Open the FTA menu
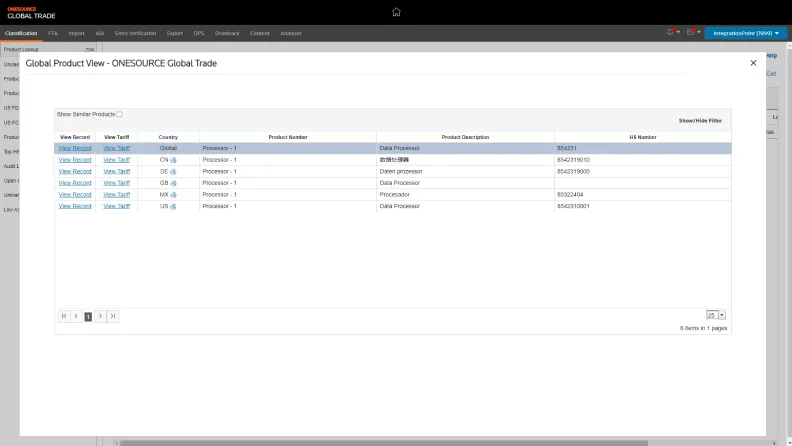The image size is (792, 446). point(53,33)
